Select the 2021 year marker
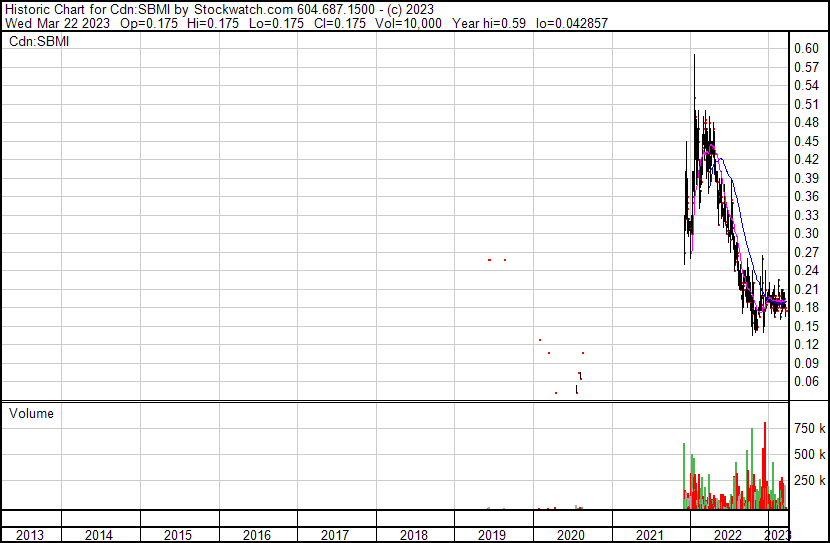Screen dimensions: 830x543 pyautogui.click(x=649, y=535)
